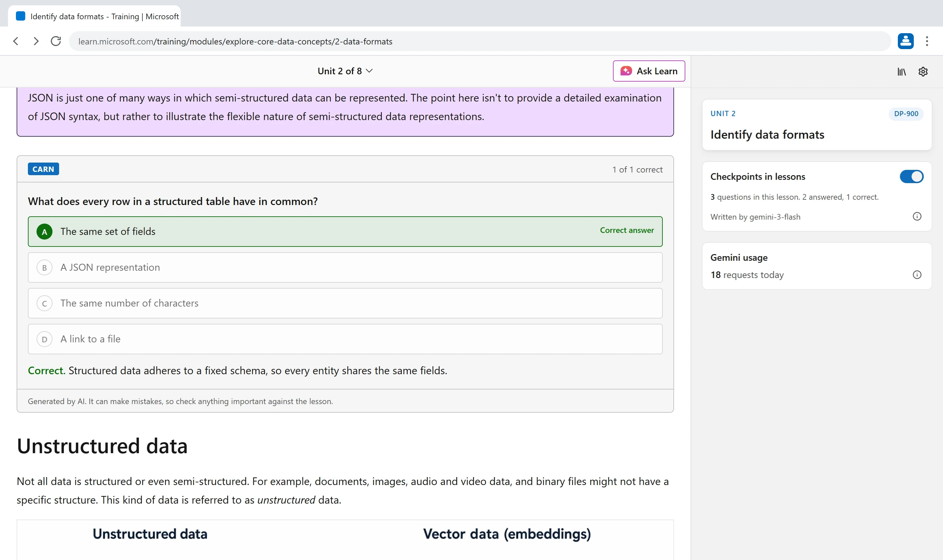Click the browser back arrow
943x560 pixels.
pos(16,41)
